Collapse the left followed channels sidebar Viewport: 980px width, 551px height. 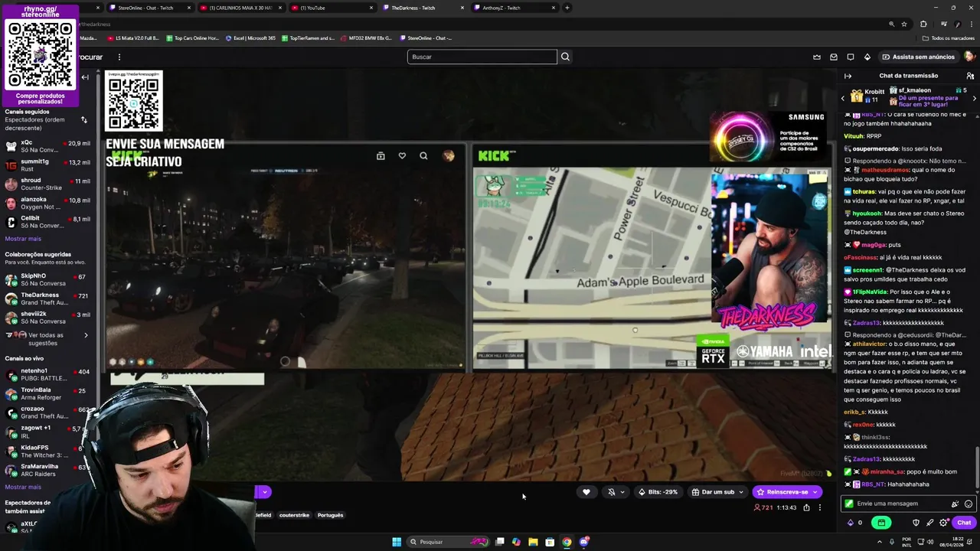click(85, 77)
